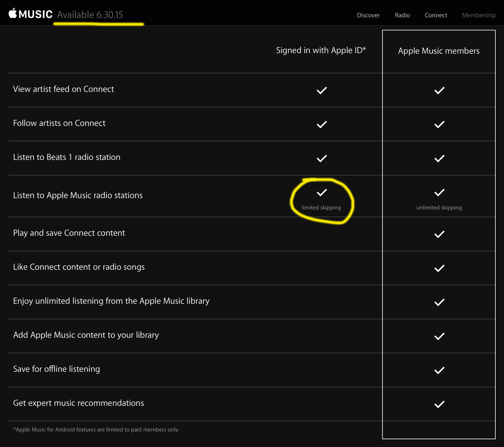Screen dimensions: 504x447
Task: Click members checkmark for Beats 1 radio
Action: pos(439,158)
